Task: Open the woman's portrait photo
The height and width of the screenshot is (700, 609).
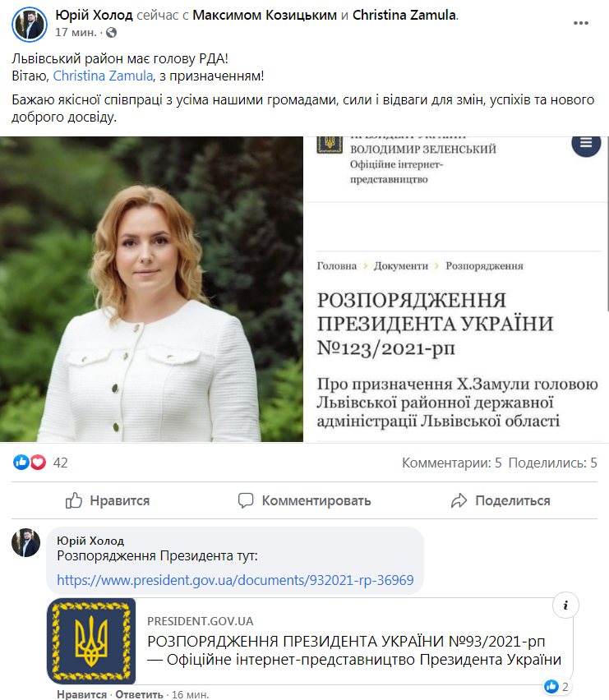Action: pyautogui.click(x=151, y=289)
